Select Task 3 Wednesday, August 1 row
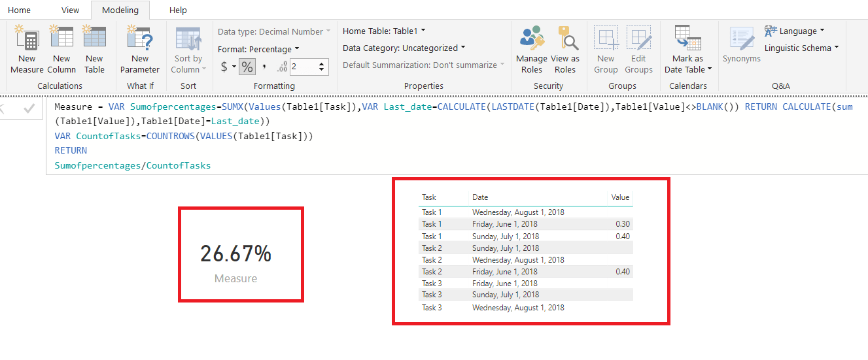The width and height of the screenshot is (868, 360). tap(526, 307)
